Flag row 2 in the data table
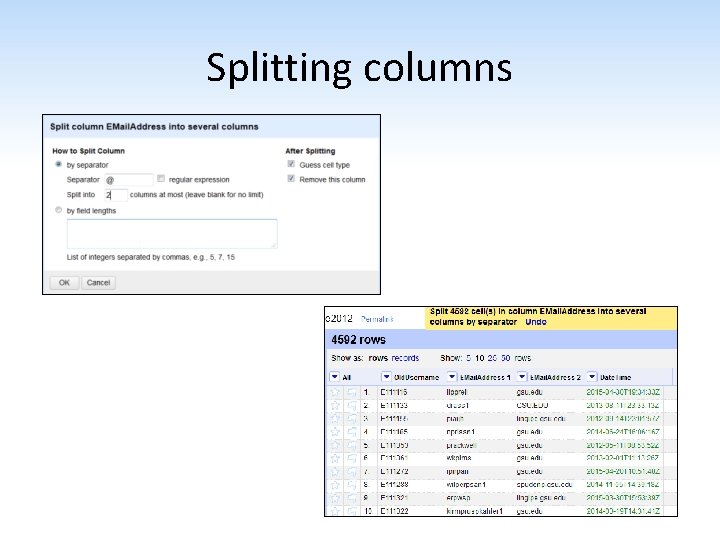The image size is (720, 540). click(352, 405)
